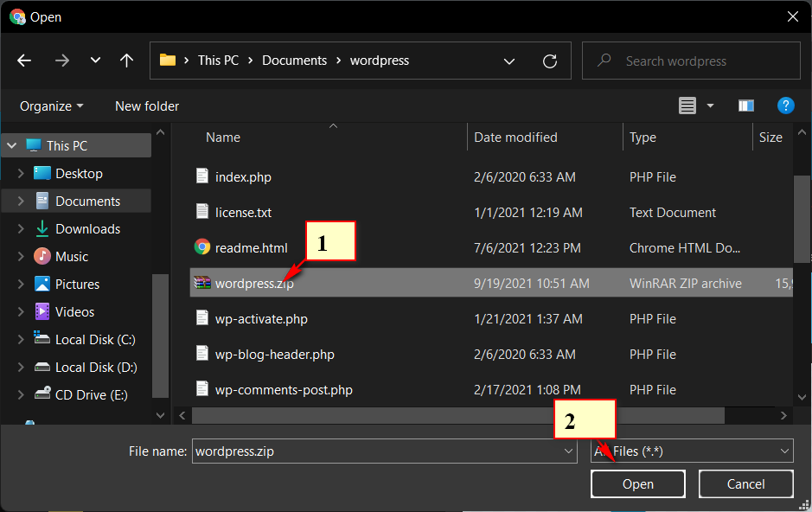Create a New folder
Image resolution: width=812 pixels, height=512 pixels.
(147, 106)
